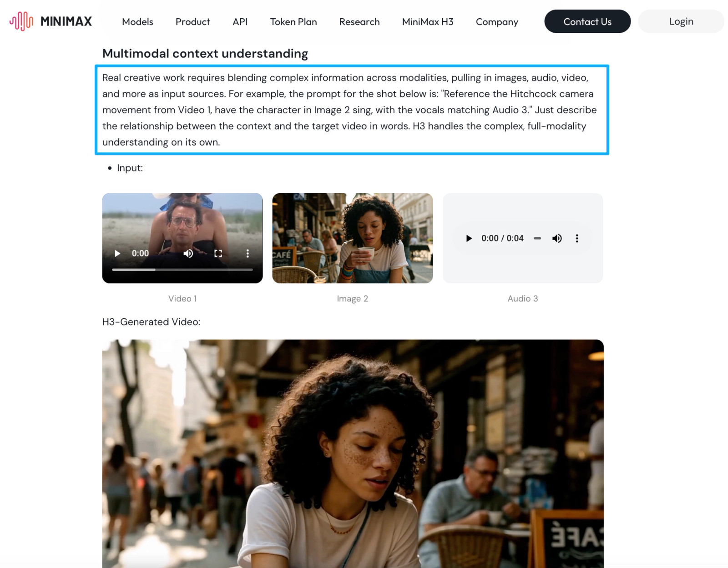Mute Audio 3 with its speaker icon
The image size is (728, 568).
click(557, 238)
